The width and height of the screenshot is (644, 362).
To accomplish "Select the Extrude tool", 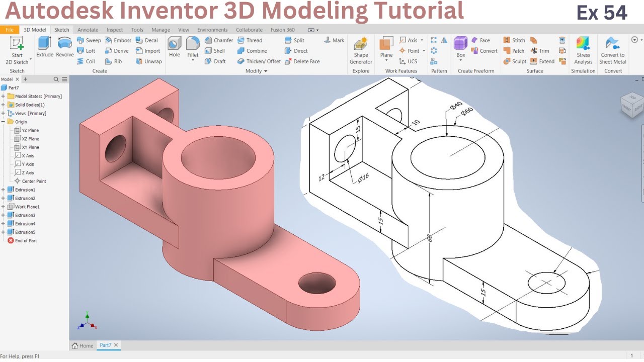I will pos(44,47).
